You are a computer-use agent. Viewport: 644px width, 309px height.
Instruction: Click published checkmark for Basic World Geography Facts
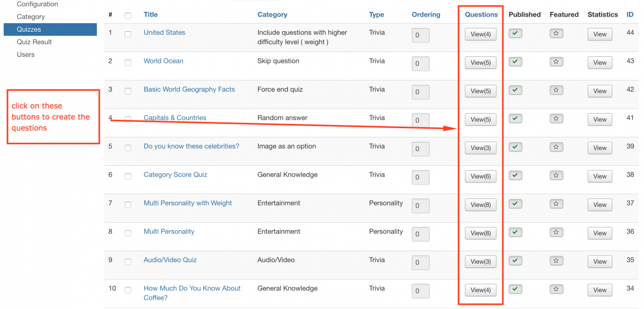click(515, 90)
